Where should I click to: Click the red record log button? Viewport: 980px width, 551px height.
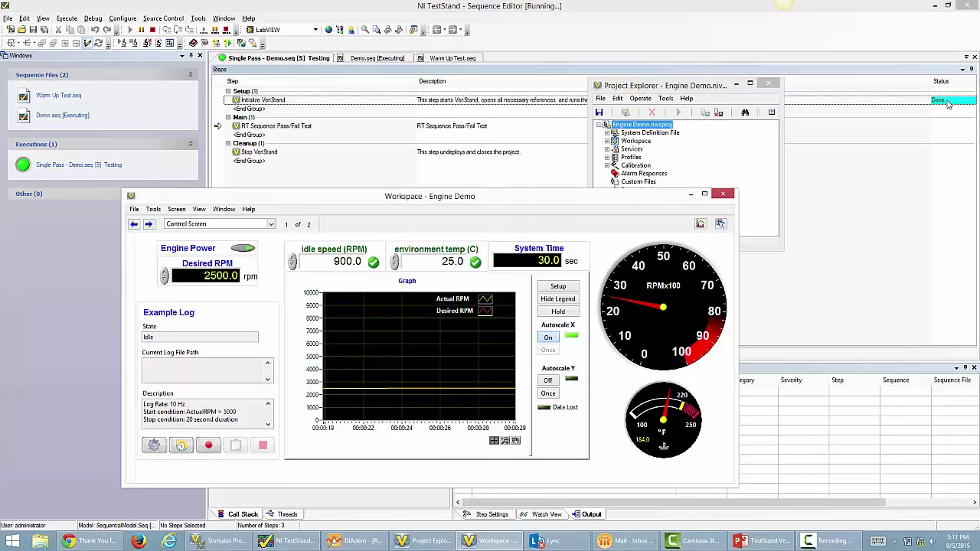click(x=208, y=445)
